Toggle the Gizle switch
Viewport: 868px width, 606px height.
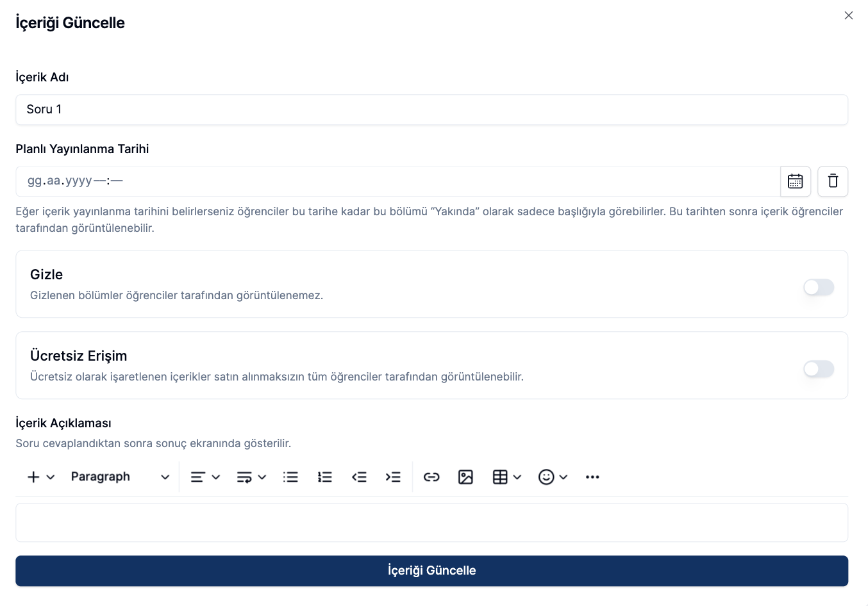click(x=819, y=287)
